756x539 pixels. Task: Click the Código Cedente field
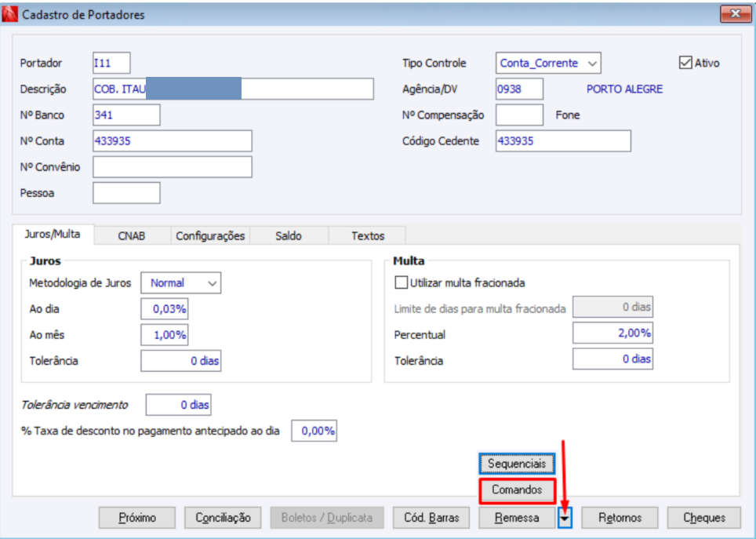point(563,141)
